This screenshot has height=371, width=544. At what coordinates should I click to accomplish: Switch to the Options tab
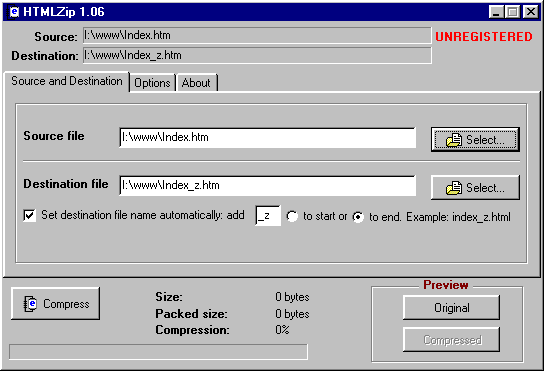152,83
